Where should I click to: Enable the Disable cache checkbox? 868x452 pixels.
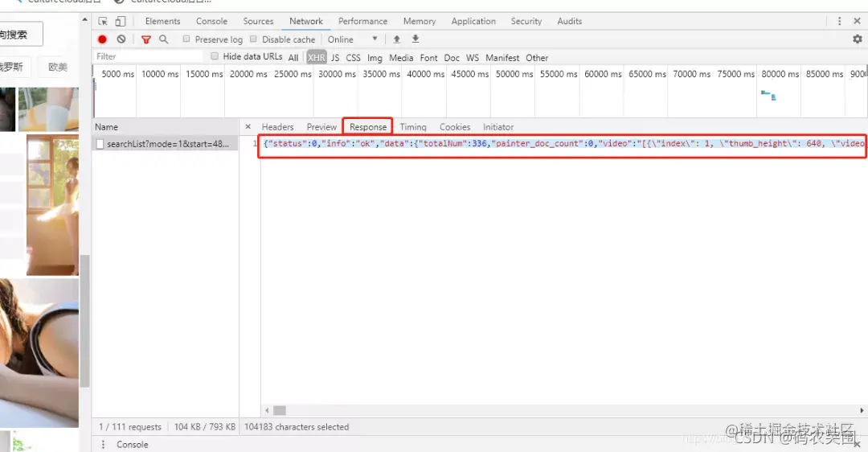(253, 39)
